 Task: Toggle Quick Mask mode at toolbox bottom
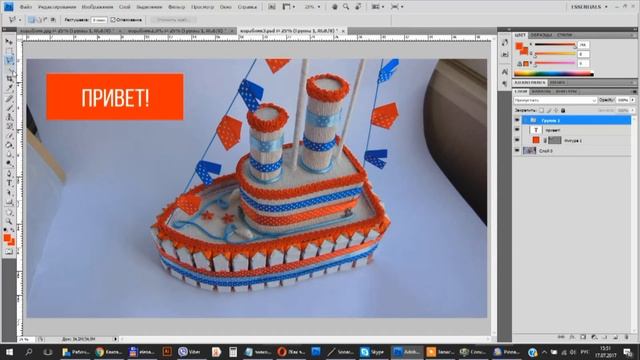9,252
